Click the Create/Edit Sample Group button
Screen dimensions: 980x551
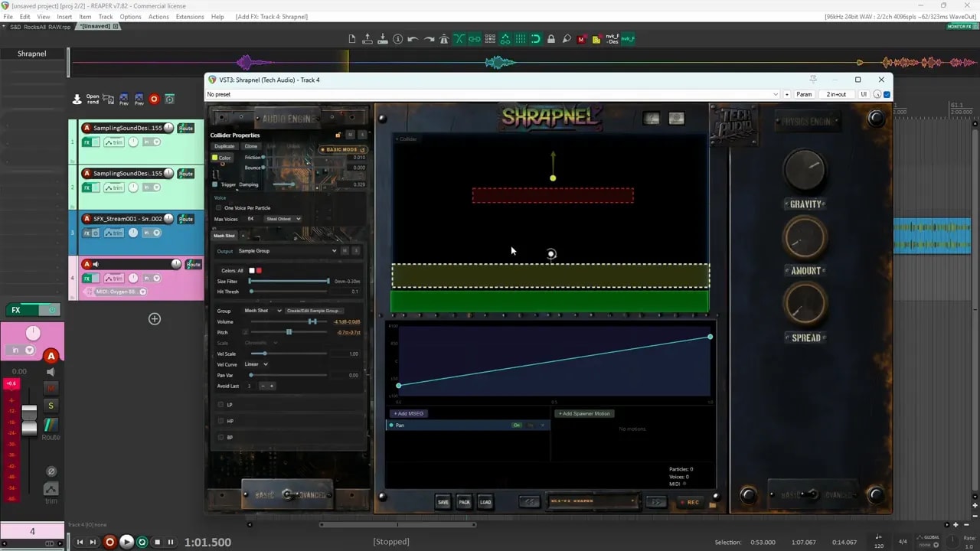(314, 311)
